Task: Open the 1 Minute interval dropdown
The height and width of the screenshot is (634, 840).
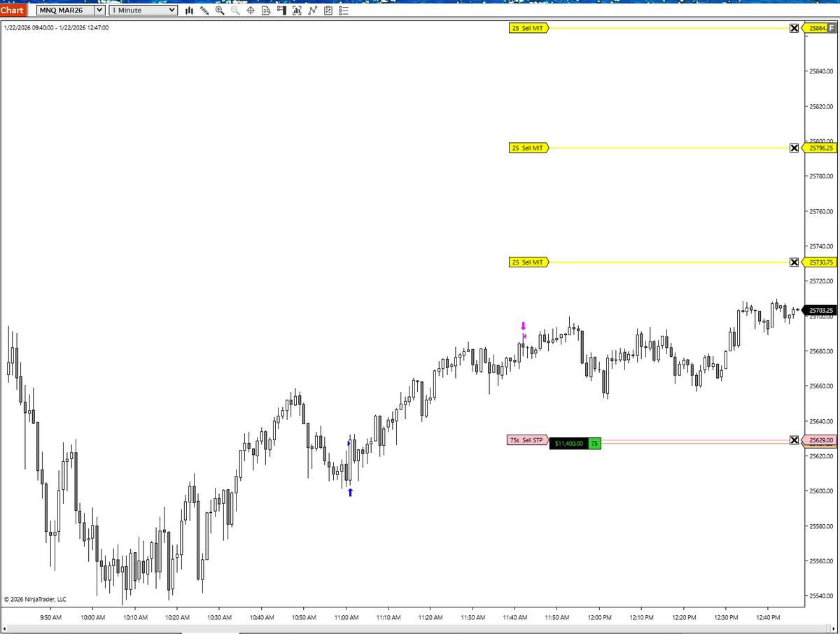Action: (144, 10)
